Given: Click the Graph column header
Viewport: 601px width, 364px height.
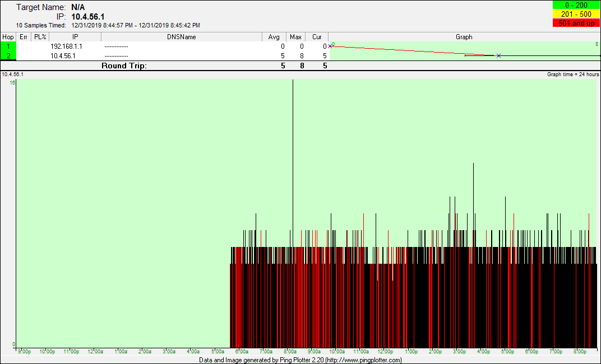Looking at the screenshot, I should click(464, 37).
